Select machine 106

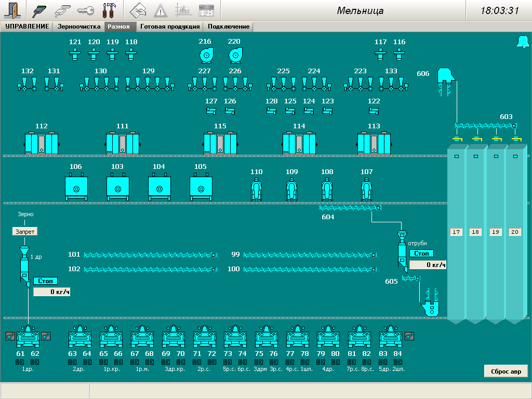tap(76, 189)
